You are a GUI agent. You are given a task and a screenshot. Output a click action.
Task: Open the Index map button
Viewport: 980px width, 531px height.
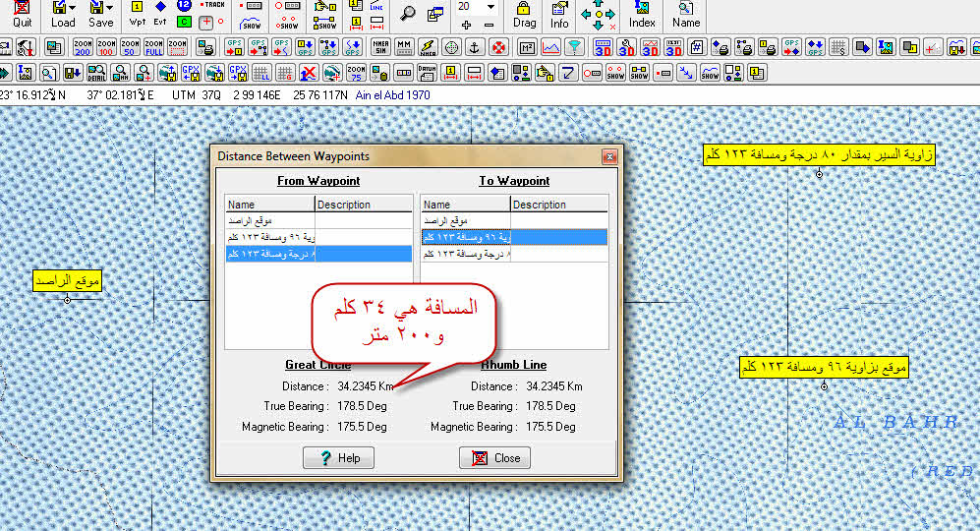pyautogui.click(x=642, y=15)
